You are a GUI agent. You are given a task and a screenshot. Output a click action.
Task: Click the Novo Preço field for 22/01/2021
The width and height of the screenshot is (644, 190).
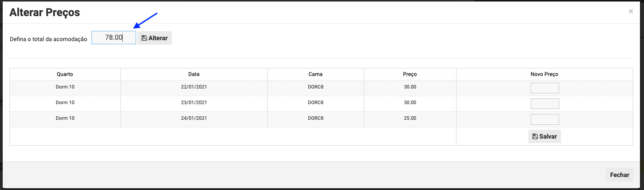(x=544, y=88)
